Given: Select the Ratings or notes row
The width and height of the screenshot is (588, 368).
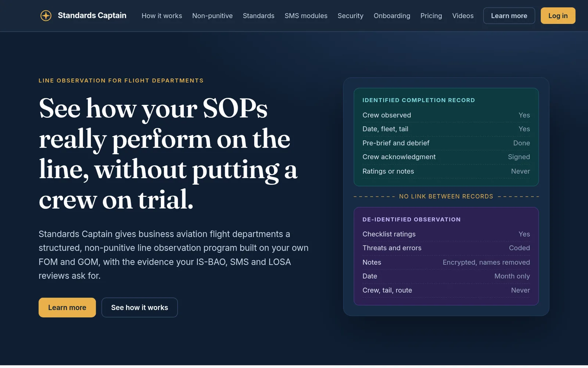Looking at the screenshot, I should pos(446,171).
